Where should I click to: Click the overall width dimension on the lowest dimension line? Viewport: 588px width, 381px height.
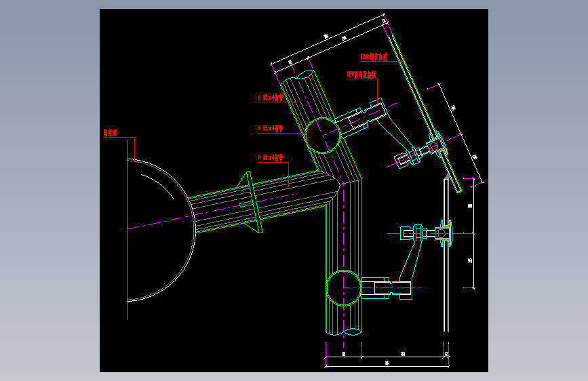[387, 363]
